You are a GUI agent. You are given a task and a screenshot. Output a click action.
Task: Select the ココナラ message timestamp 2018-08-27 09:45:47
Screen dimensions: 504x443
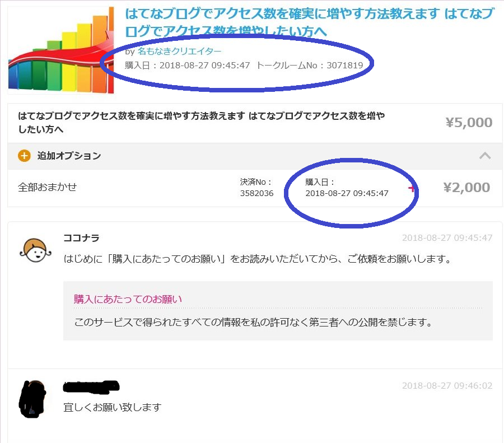(x=447, y=237)
